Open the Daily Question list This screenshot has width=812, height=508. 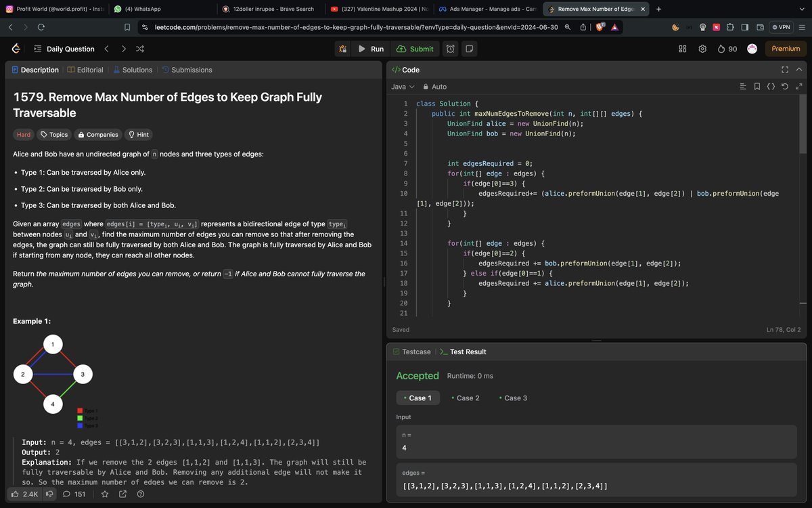(x=64, y=49)
